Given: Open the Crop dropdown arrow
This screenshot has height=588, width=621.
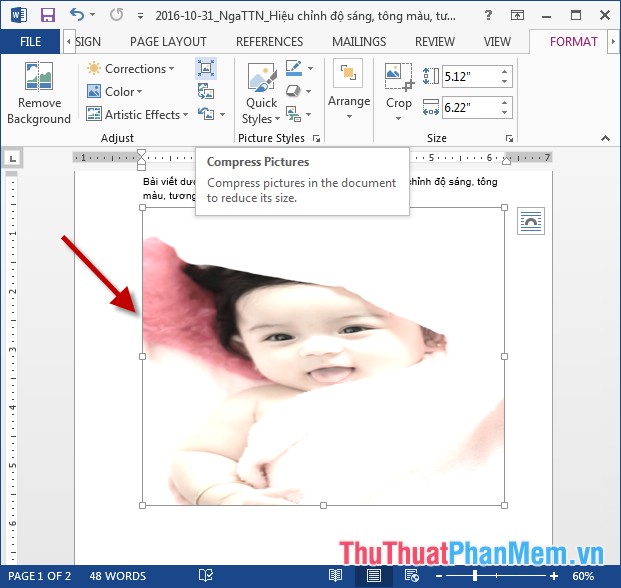Looking at the screenshot, I should [x=398, y=118].
